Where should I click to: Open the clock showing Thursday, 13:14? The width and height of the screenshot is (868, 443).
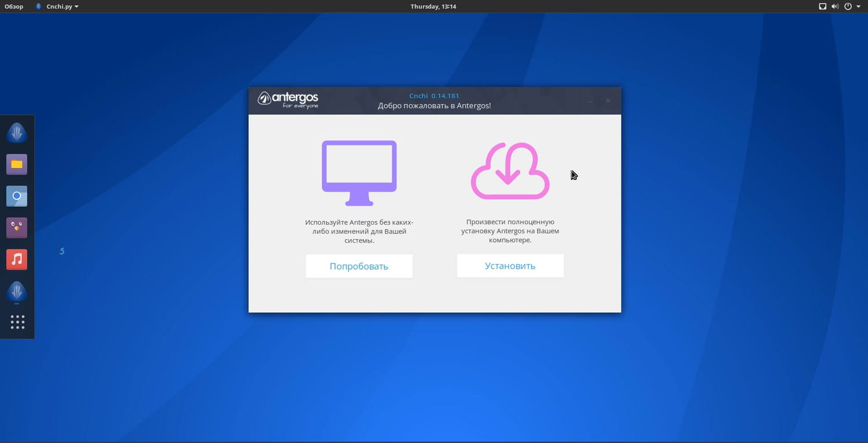click(433, 6)
